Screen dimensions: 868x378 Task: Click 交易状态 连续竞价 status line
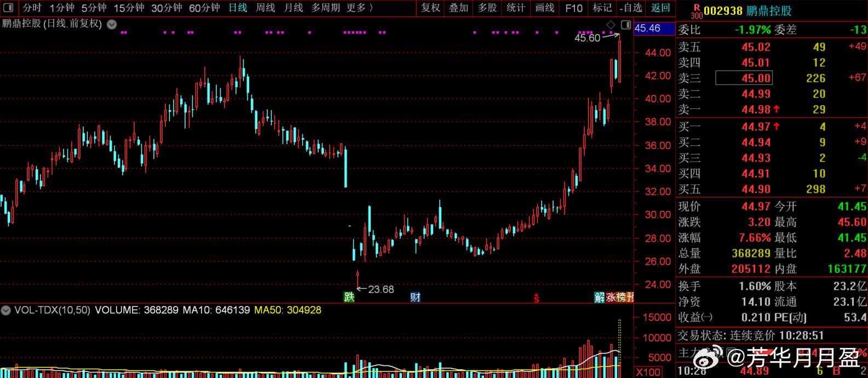(x=751, y=335)
